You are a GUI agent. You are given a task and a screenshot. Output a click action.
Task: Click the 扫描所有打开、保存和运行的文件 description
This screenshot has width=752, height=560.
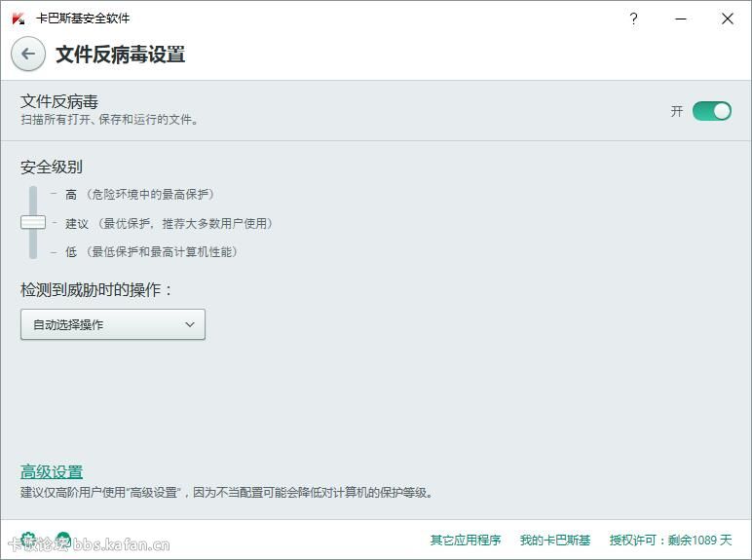[109, 120]
